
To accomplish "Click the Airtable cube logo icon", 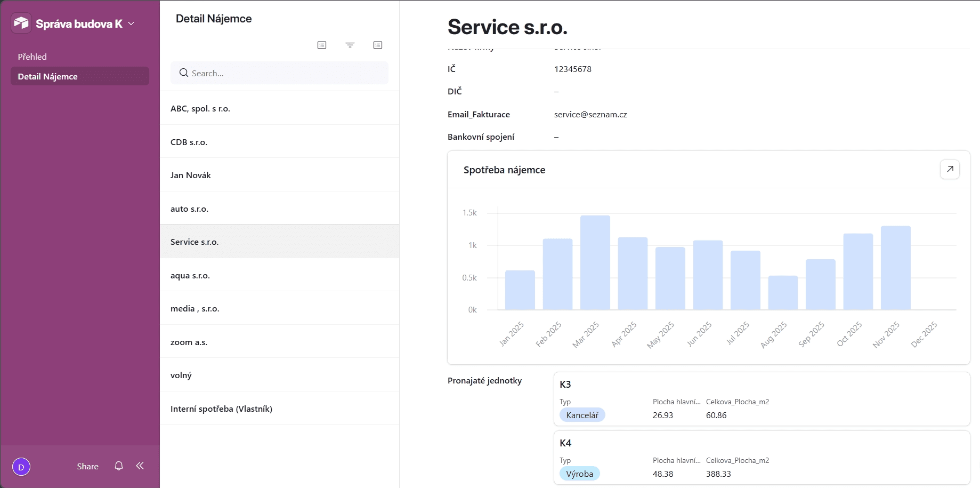I will pos(21,23).
